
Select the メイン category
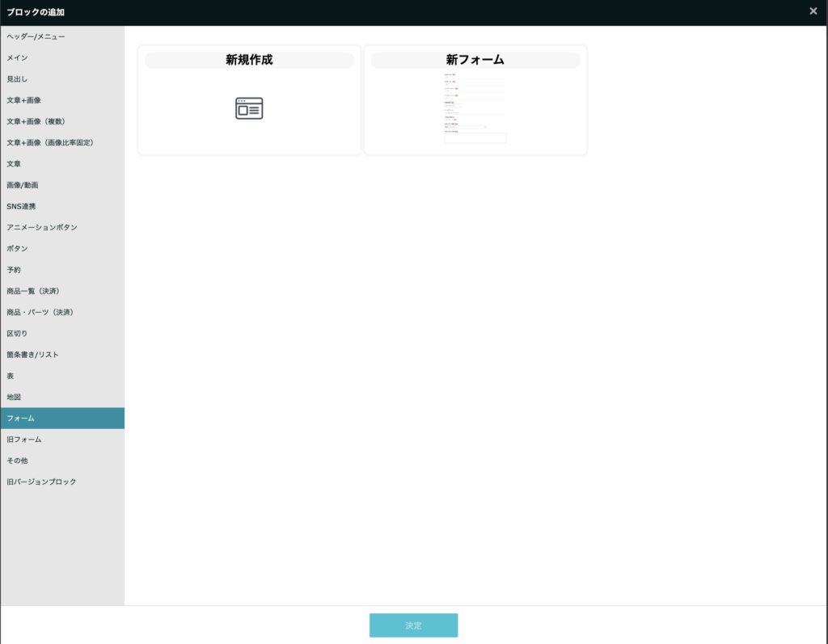coord(17,57)
